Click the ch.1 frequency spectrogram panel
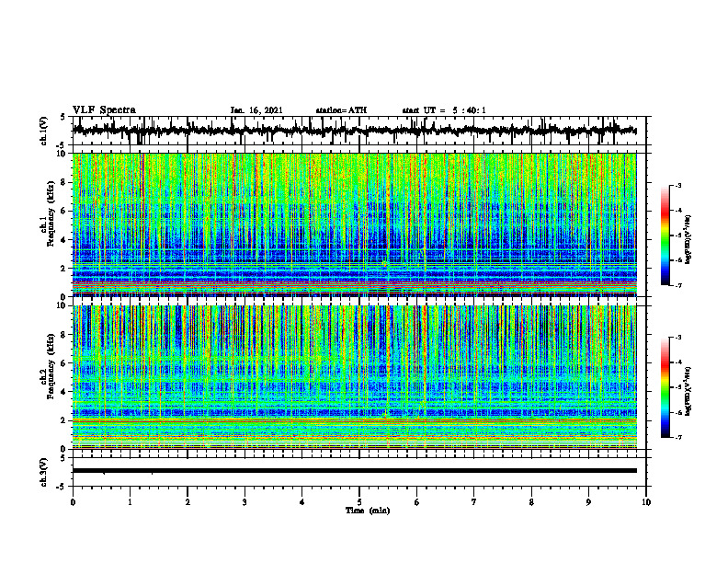The height and width of the screenshot is (563, 728). click(x=354, y=224)
